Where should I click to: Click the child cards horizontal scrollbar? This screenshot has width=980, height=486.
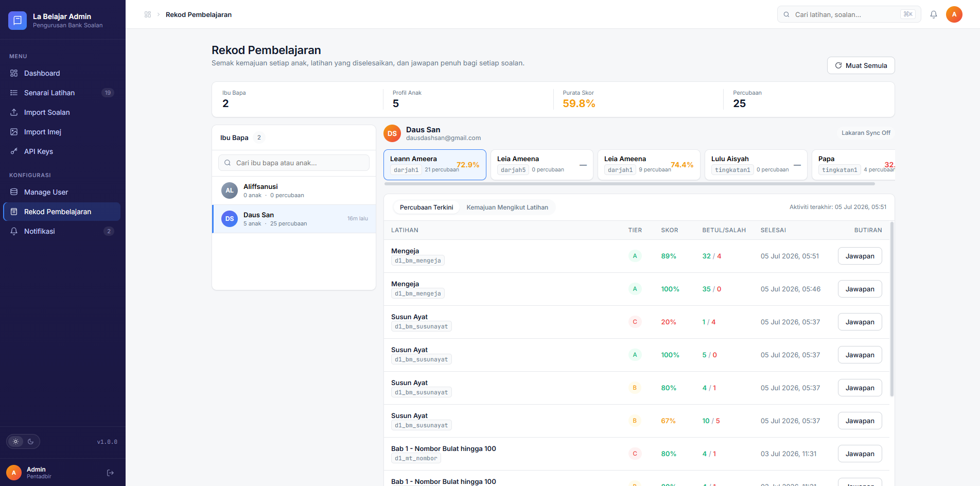click(x=629, y=184)
